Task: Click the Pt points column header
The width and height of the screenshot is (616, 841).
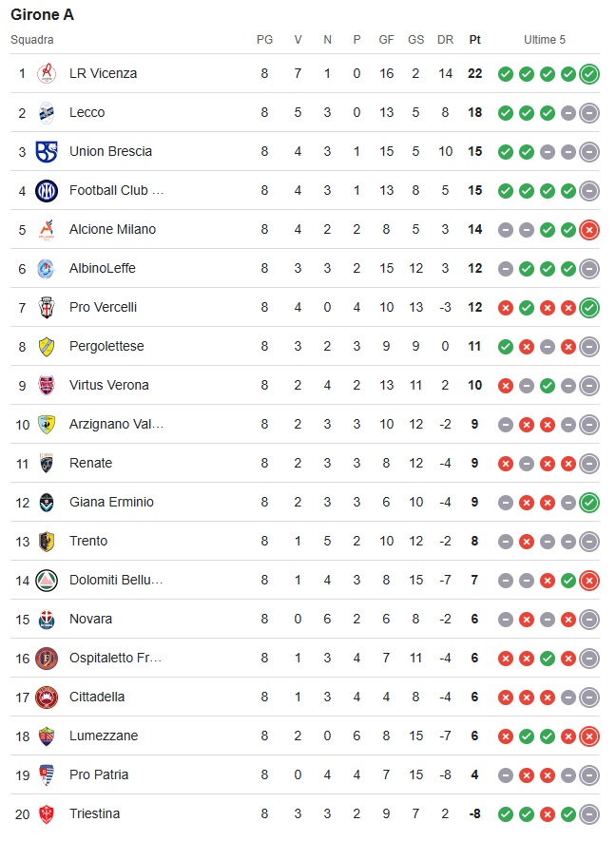Action: [x=474, y=40]
